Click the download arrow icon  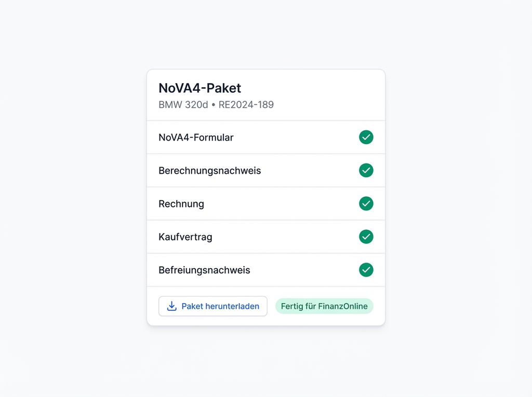pyautogui.click(x=172, y=306)
